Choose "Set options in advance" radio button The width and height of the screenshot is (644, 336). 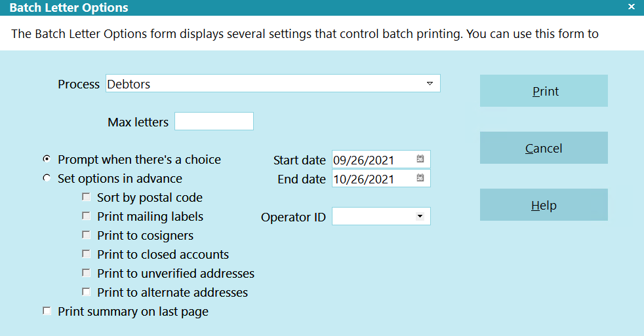[x=47, y=178]
